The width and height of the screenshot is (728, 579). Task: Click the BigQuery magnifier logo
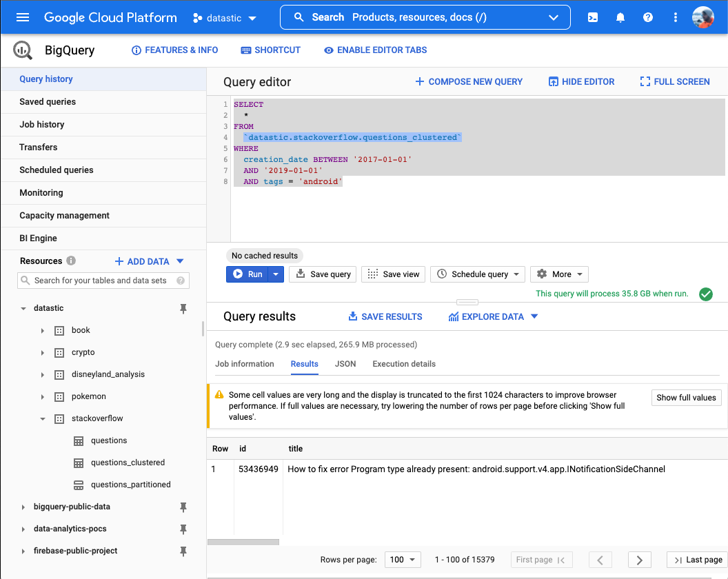pyautogui.click(x=21, y=50)
